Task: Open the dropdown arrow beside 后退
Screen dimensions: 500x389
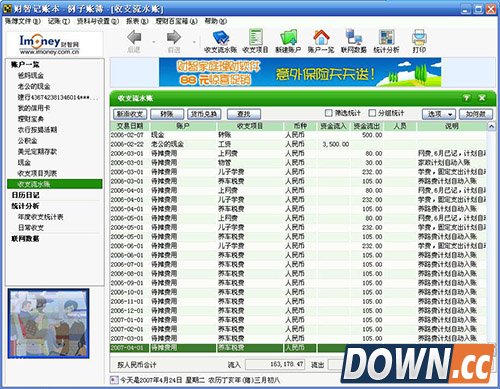Action: (x=154, y=42)
